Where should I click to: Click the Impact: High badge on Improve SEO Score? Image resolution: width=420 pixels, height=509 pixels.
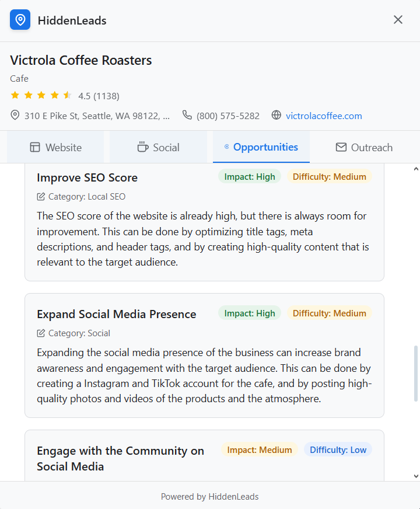click(249, 176)
